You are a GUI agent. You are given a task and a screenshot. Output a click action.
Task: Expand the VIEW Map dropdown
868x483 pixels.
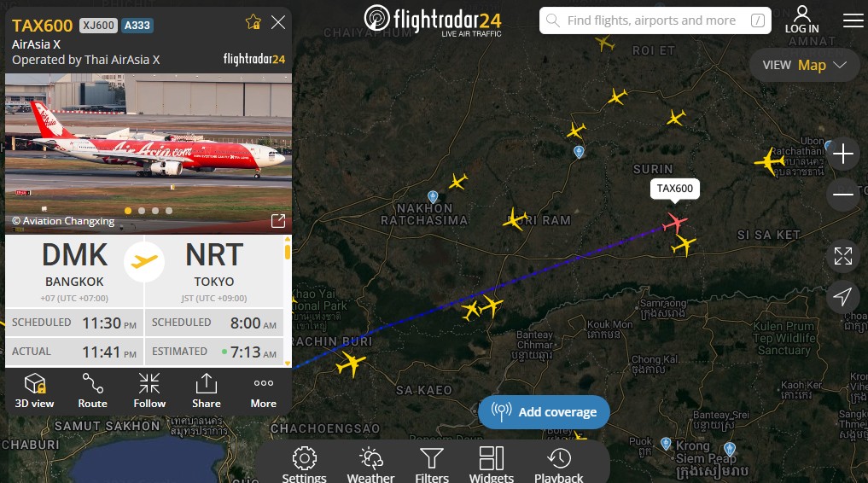pos(804,66)
